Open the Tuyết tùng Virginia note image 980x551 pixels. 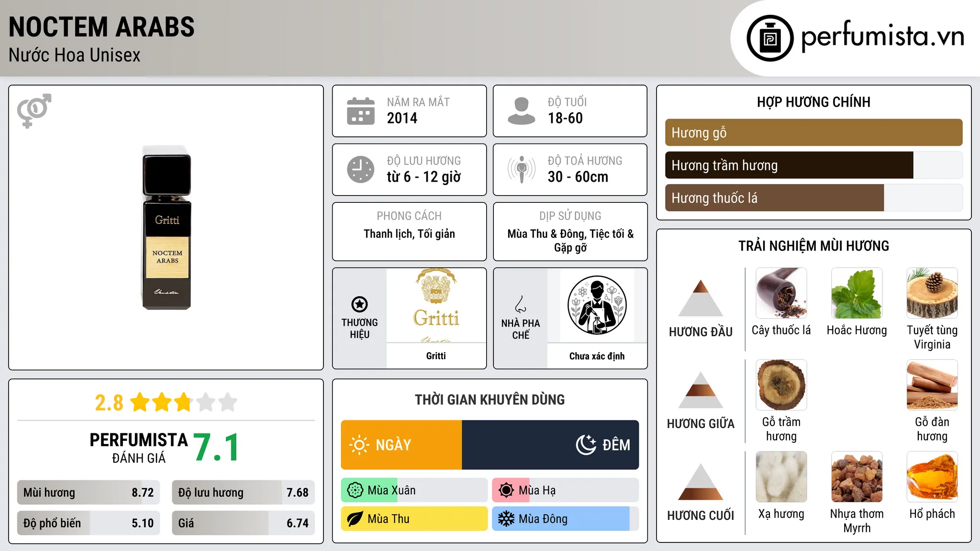point(932,293)
